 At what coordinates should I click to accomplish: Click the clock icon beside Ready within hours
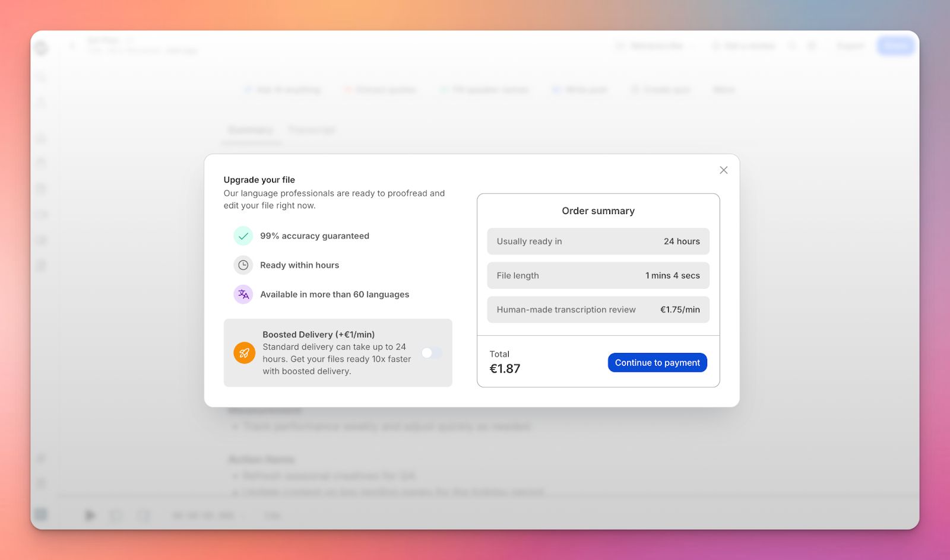pos(243,265)
